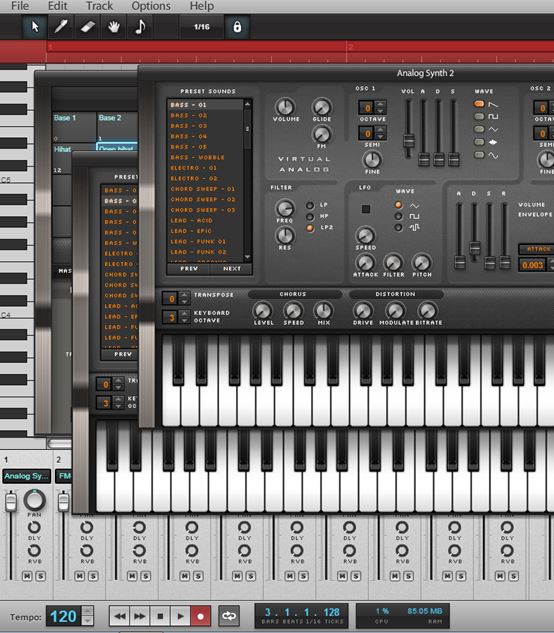Select the LFO square wave option
This screenshot has height=633, width=554.
399,216
